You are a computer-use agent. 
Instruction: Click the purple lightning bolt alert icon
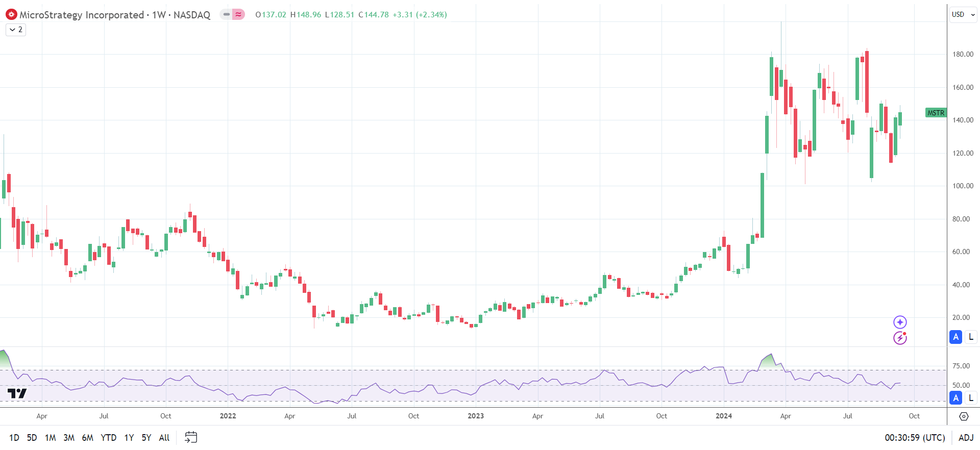click(900, 338)
